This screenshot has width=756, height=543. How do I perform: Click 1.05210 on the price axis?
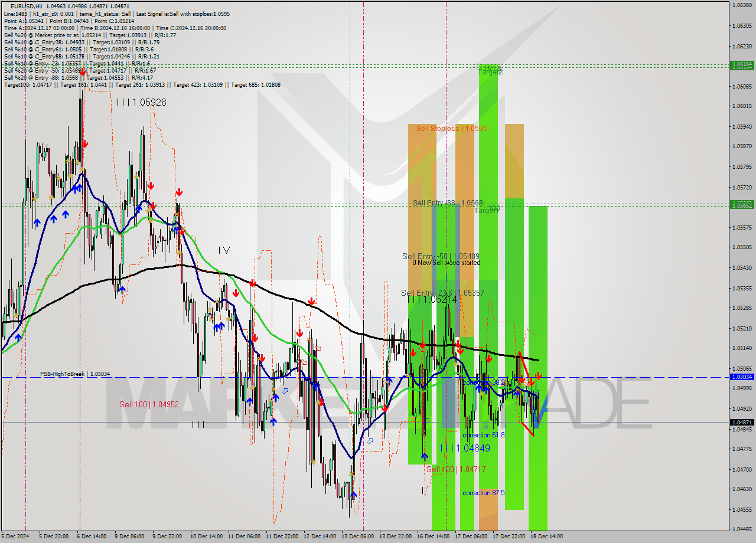tap(742, 329)
